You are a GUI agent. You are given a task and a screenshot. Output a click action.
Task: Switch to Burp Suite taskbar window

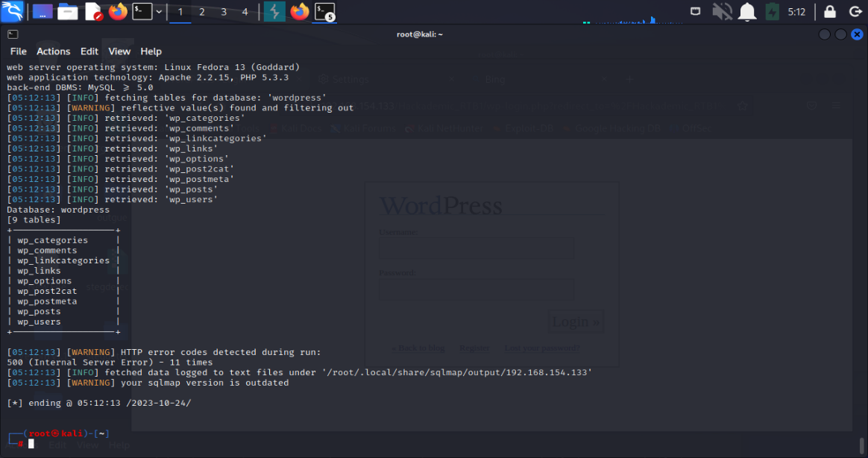click(274, 12)
